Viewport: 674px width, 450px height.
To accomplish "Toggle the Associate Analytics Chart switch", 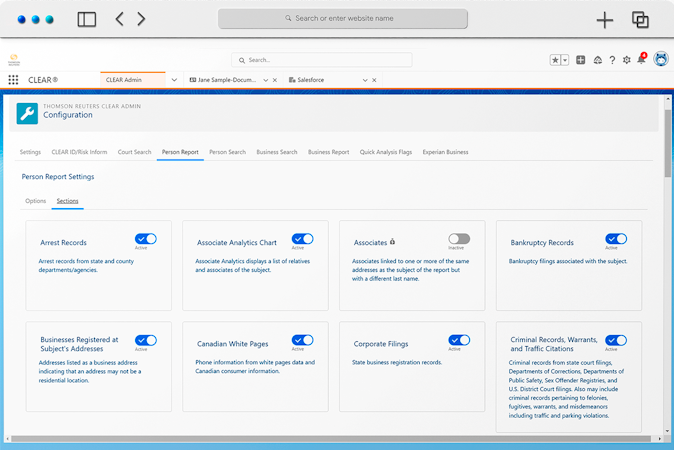I will coord(303,239).
